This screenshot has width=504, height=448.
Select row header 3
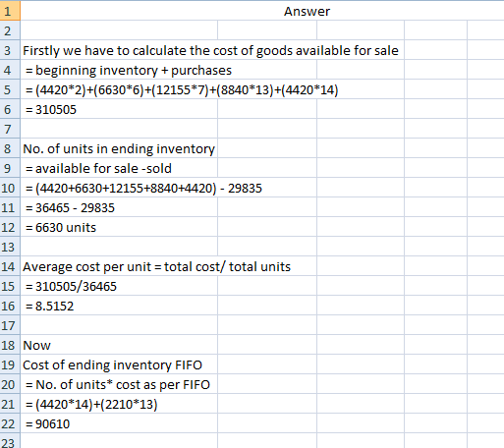[x=10, y=50]
